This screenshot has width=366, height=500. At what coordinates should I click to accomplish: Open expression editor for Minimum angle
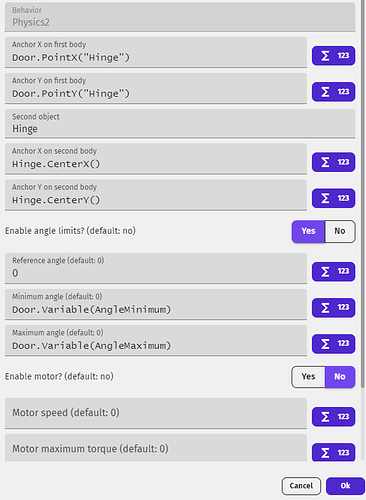[x=333, y=307]
